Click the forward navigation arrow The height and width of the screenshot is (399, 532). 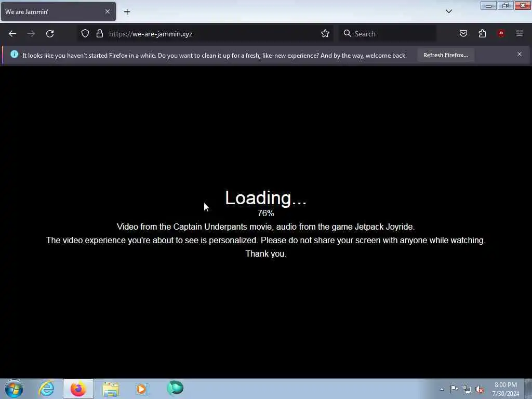(x=31, y=34)
